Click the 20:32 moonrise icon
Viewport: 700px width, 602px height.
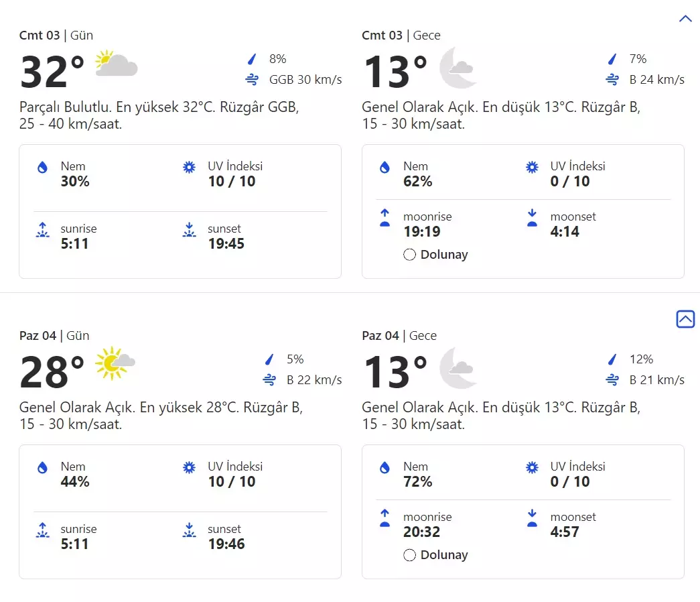click(384, 518)
